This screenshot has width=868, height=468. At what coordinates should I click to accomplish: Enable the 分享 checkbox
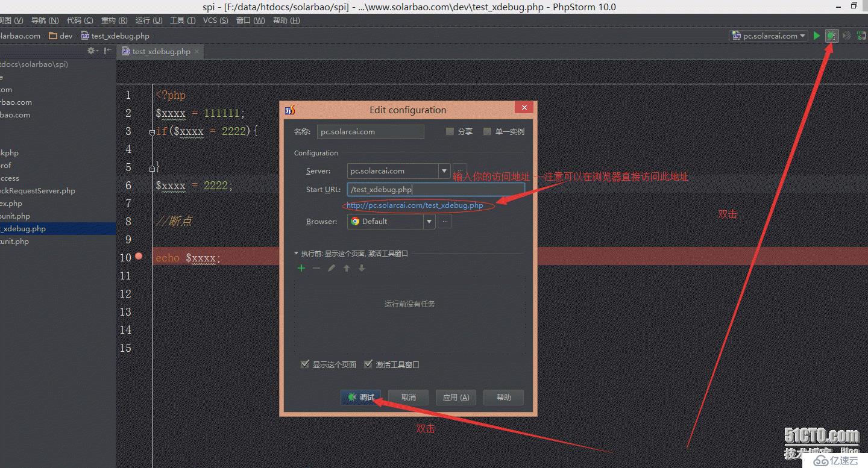tap(450, 131)
